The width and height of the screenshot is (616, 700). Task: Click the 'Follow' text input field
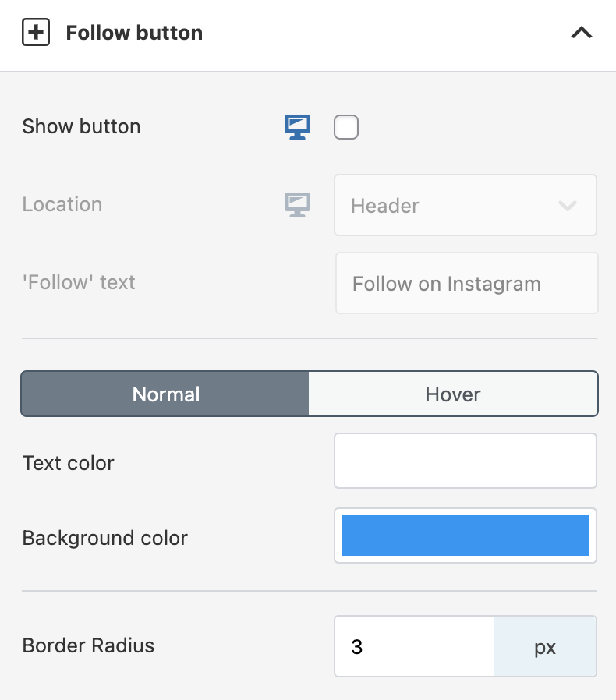coord(466,283)
